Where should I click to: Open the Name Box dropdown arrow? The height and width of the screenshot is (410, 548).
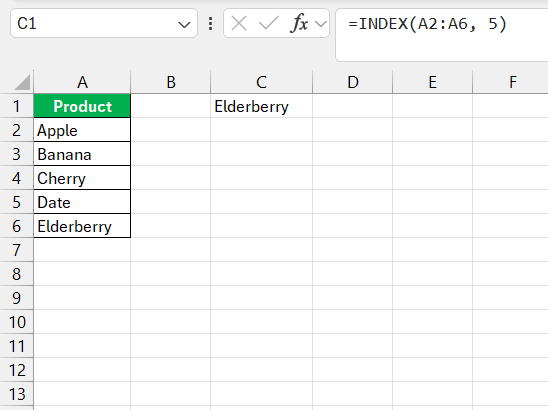pos(184,24)
